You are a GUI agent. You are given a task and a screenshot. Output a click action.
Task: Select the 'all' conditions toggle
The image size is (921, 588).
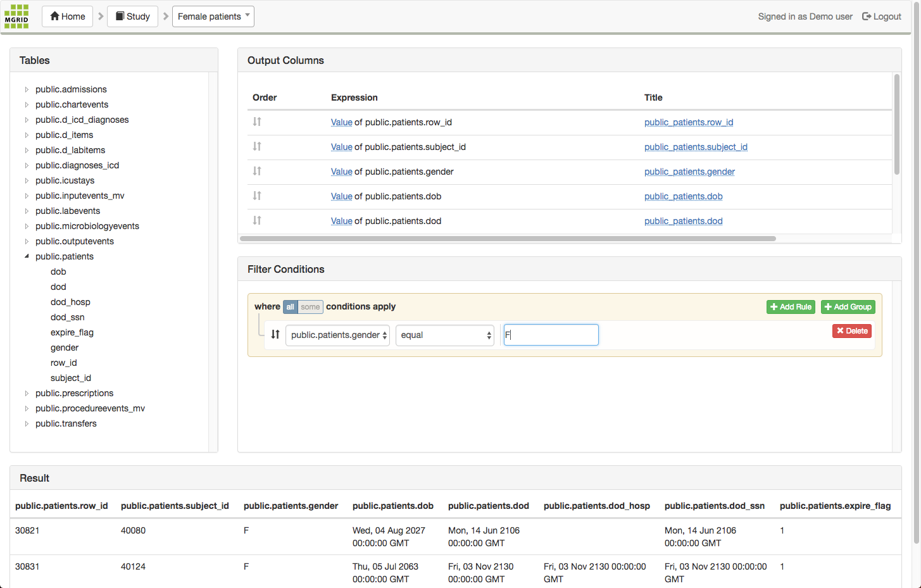[x=290, y=307]
